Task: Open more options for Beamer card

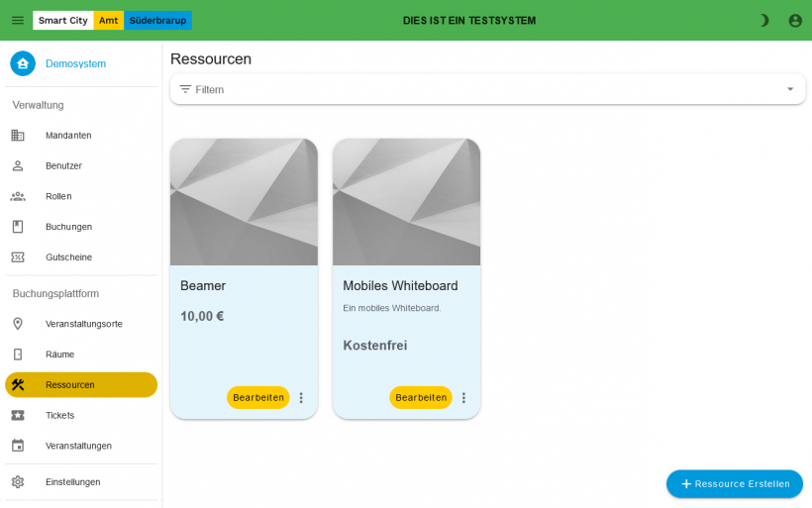Action: (301, 397)
